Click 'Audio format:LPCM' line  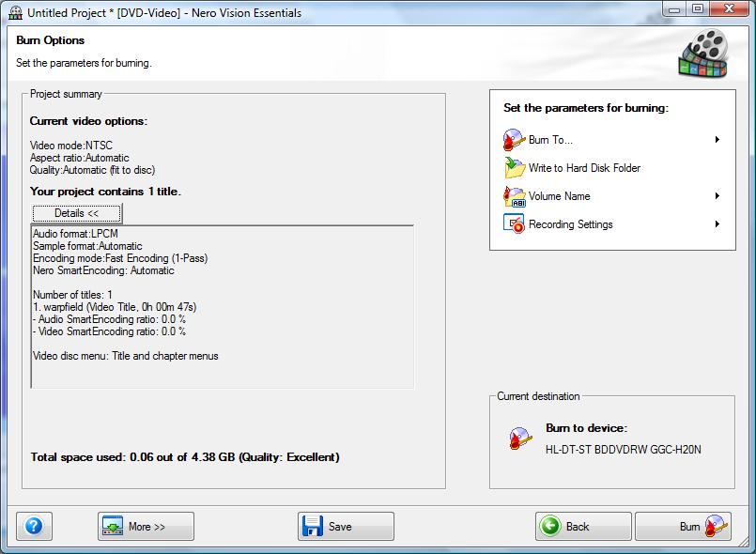tap(76, 234)
